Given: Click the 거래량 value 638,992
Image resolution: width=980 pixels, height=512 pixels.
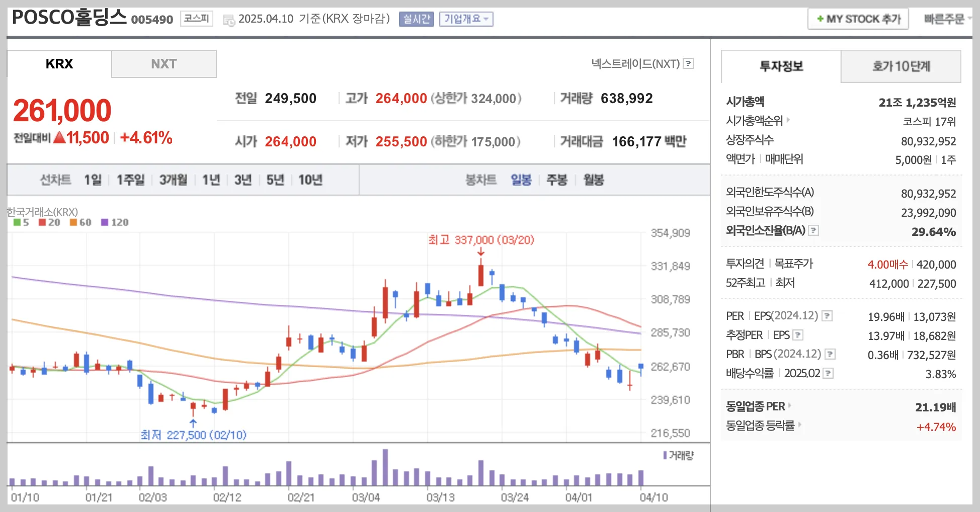Looking at the screenshot, I should [x=627, y=98].
